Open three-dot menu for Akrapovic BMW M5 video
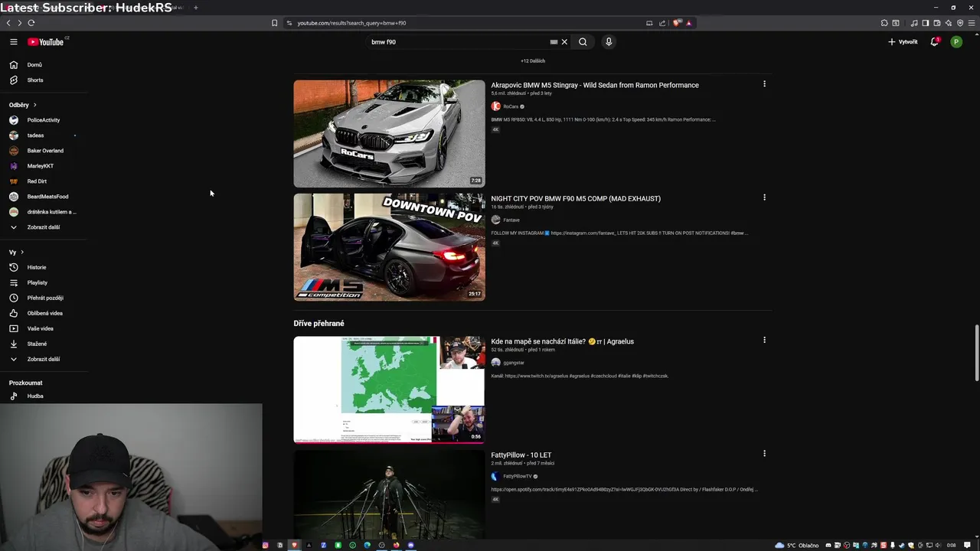 [x=764, y=84]
